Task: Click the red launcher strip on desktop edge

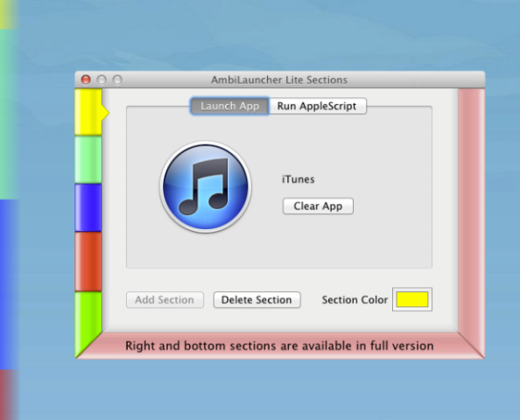Action: [x=8, y=395]
